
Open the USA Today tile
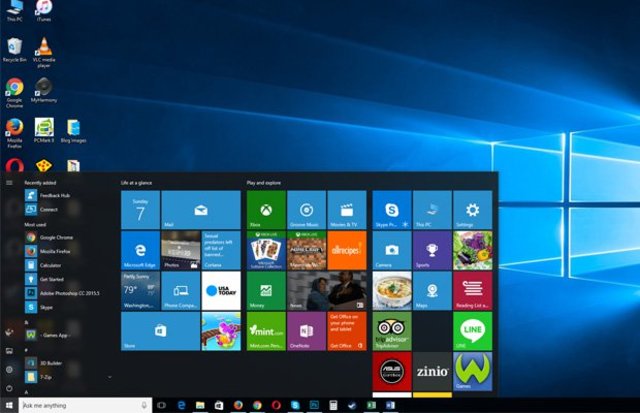point(221,291)
